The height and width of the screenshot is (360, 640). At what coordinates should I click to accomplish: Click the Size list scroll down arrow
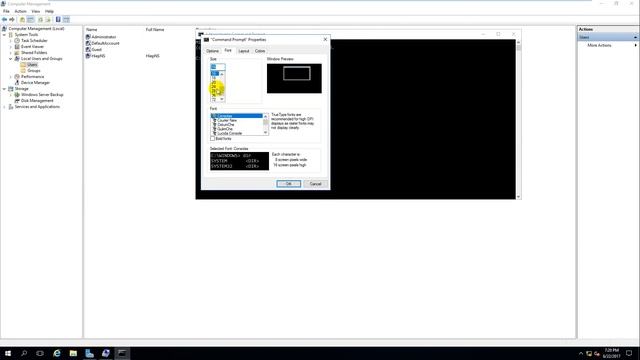click(222, 99)
